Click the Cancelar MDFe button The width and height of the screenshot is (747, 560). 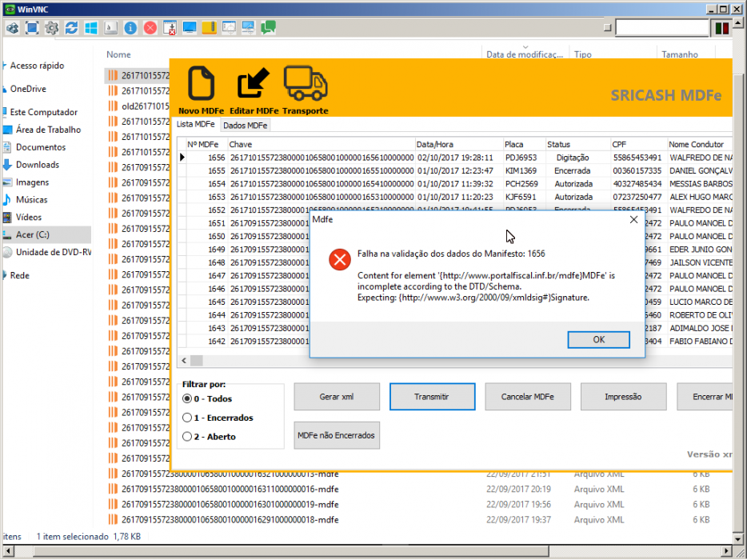[x=528, y=397]
